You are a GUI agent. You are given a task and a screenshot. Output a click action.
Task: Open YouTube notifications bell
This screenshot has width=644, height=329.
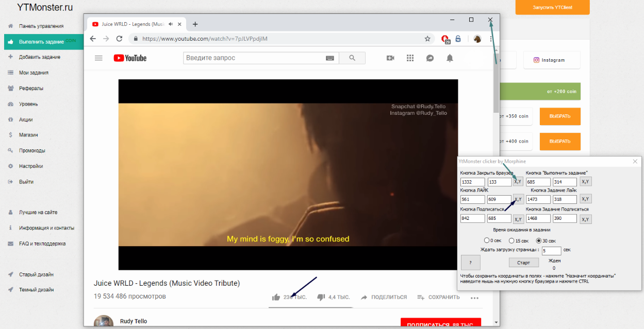(x=450, y=58)
